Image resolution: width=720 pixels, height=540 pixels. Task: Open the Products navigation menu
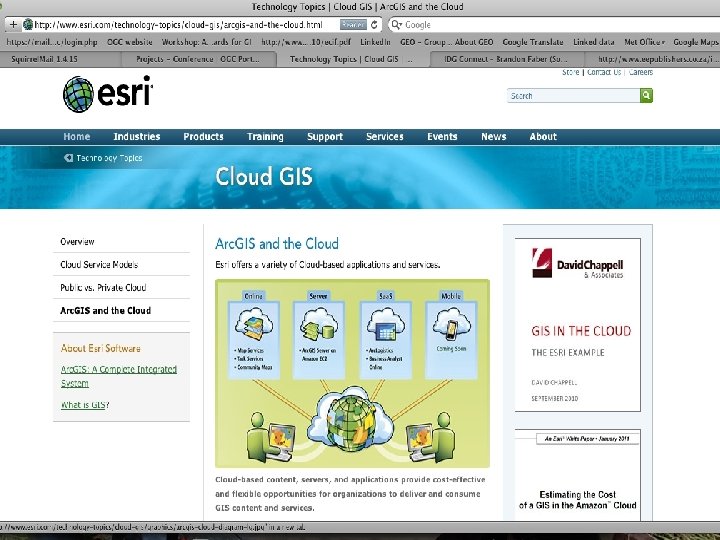pyautogui.click(x=203, y=136)
